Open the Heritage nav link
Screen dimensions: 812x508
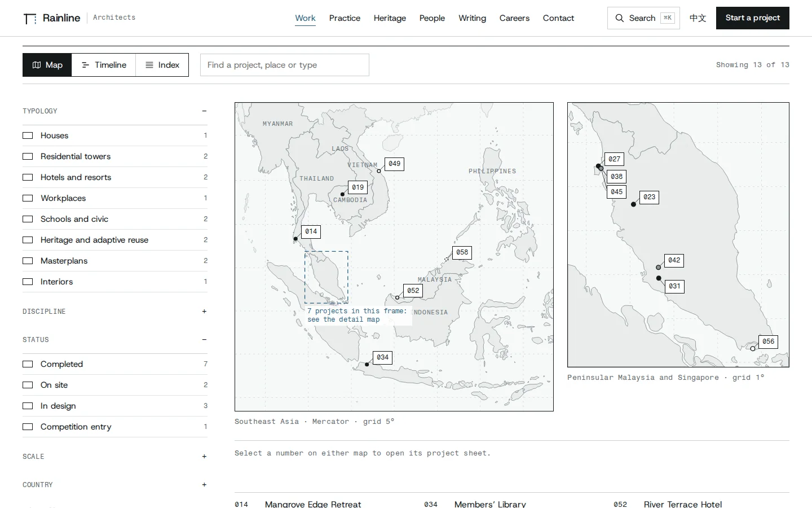point(390,18)
